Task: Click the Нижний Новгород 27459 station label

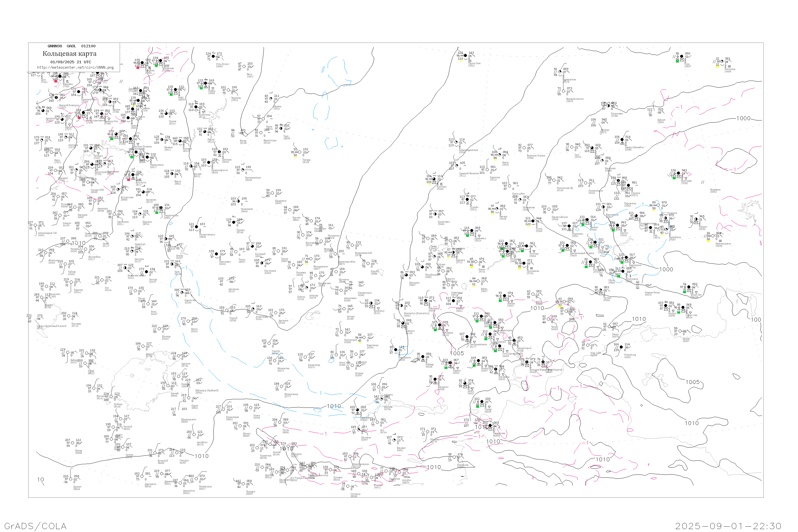Action: tap(69, 106)
